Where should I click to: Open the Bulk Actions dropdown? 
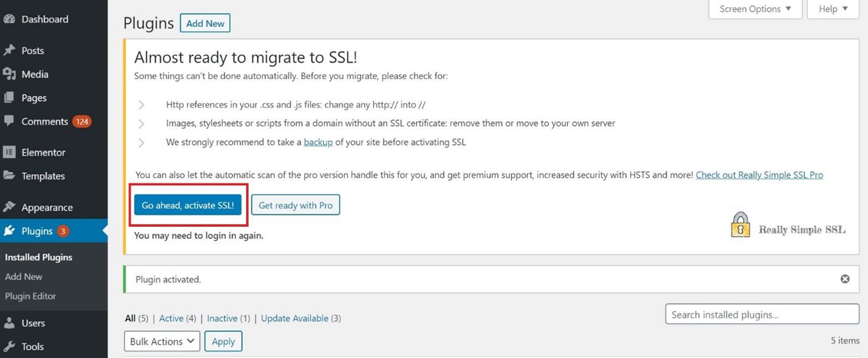(161, 341)
